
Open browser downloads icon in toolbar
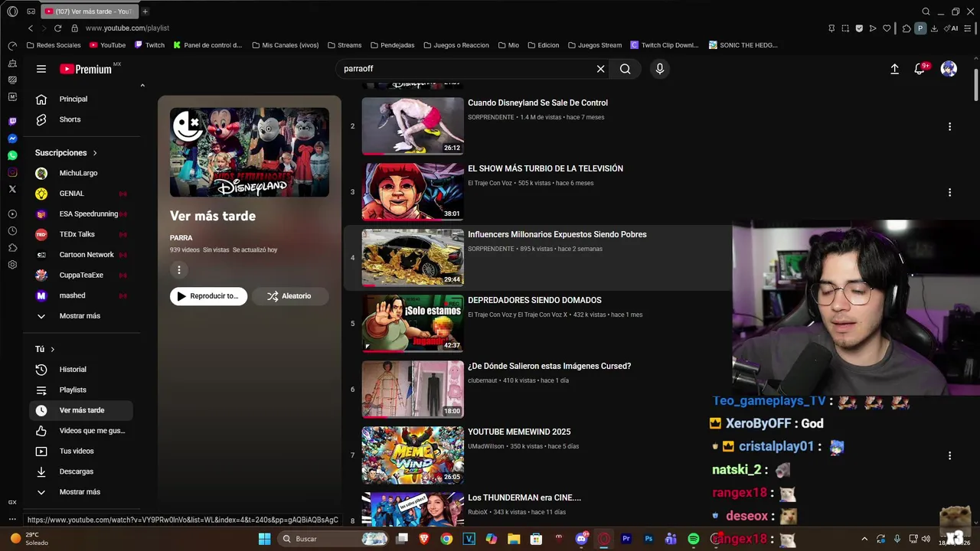[x=934, y=28]
